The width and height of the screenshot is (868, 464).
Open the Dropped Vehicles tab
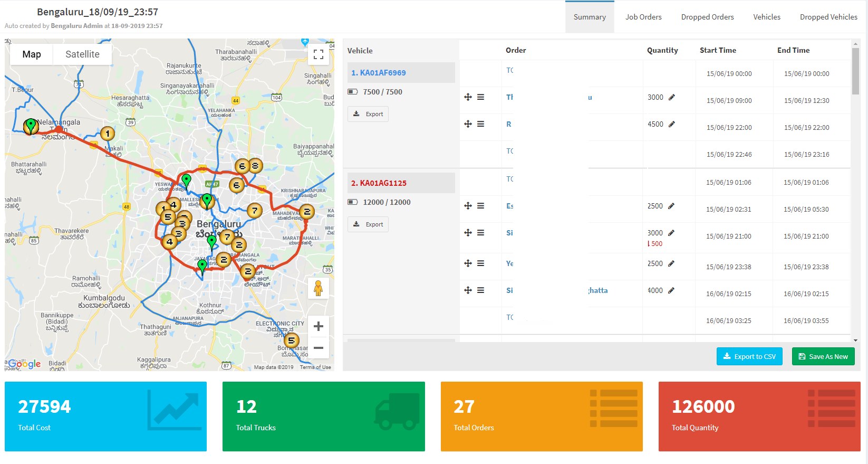click(x=828, y=17)
